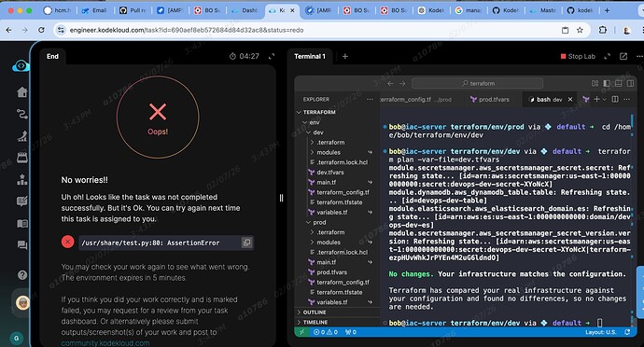The height and width of the screenshot is (347, 644).
Task: Click the VS Code terraform search box
Action: pos(478,83)
